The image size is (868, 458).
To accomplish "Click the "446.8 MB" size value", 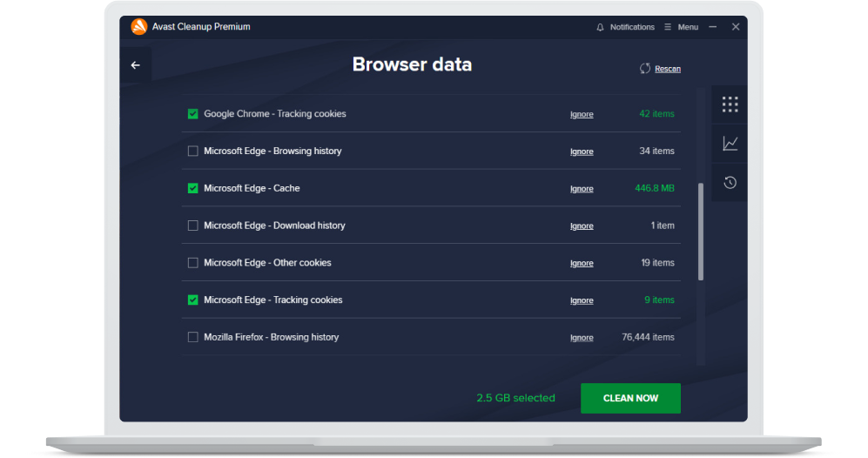I will pyautogui.click(x=655, y=188).
